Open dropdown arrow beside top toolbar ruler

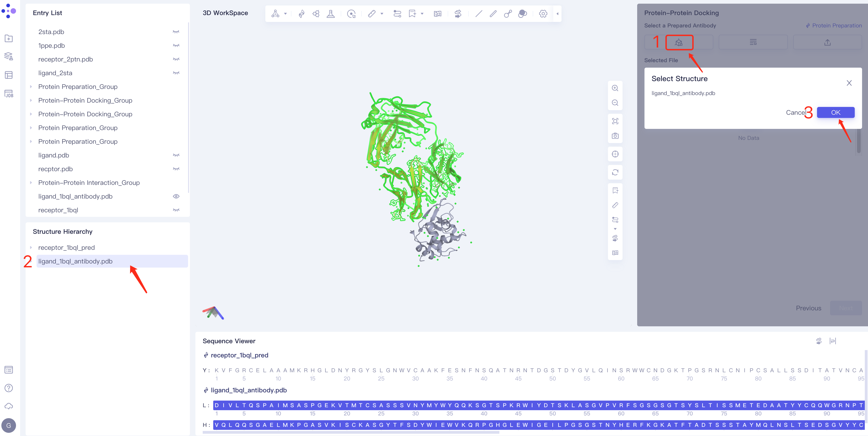click(382, 14)
